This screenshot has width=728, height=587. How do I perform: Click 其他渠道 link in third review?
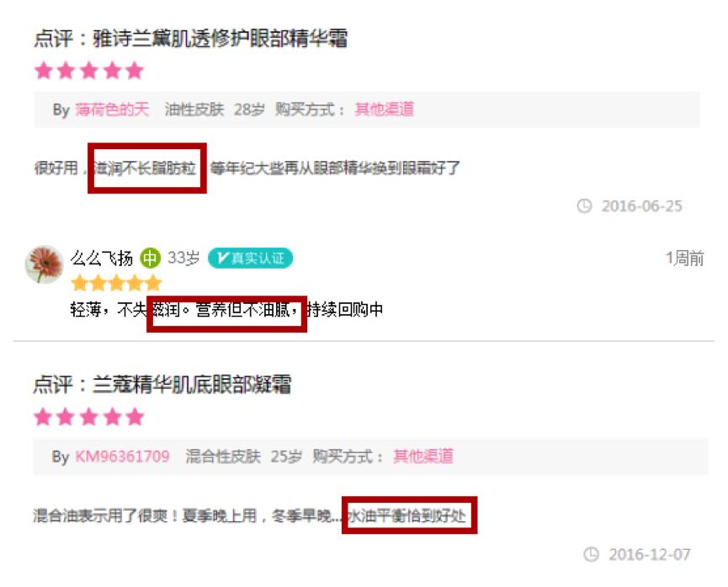pyautogui.click(x=423, y=456)
